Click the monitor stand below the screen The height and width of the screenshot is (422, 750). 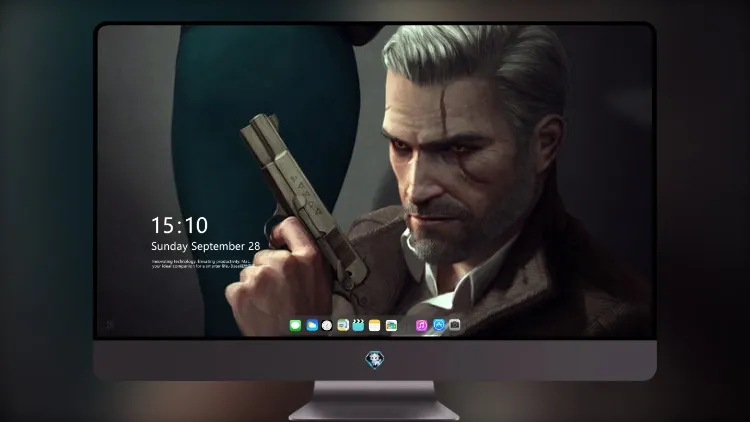[374, 401]
